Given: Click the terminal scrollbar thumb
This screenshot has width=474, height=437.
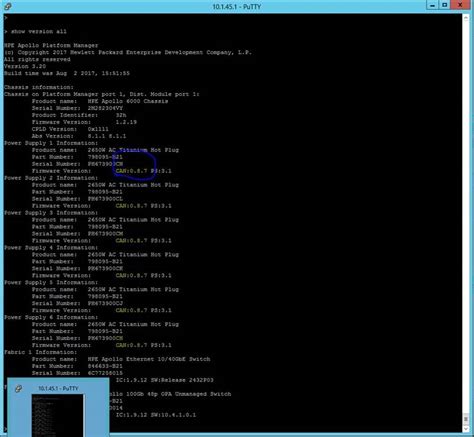Looking at the screenshot, I should coord(466,419).
